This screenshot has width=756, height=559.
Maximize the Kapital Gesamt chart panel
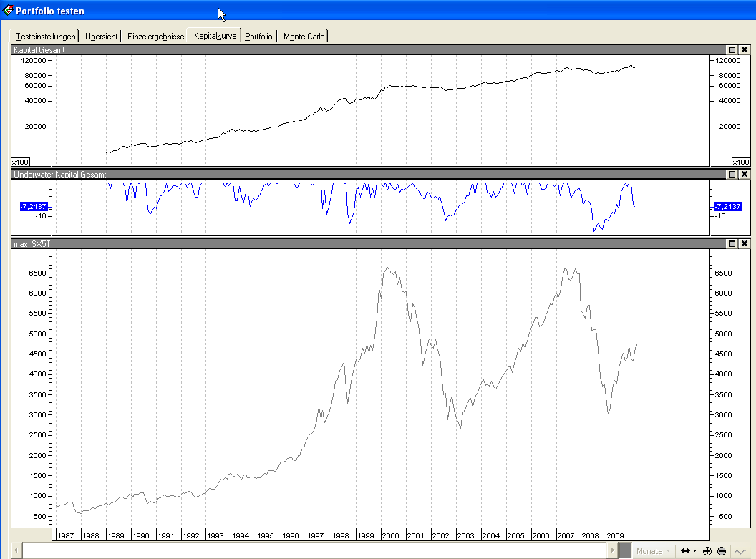(732, 49)
